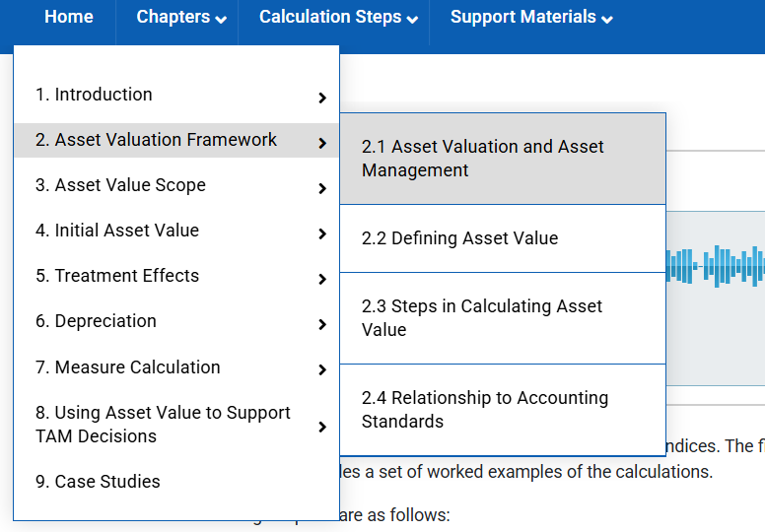Click the Depreciation submenu arrow
765x532 pixels.
tap(322, 325)
